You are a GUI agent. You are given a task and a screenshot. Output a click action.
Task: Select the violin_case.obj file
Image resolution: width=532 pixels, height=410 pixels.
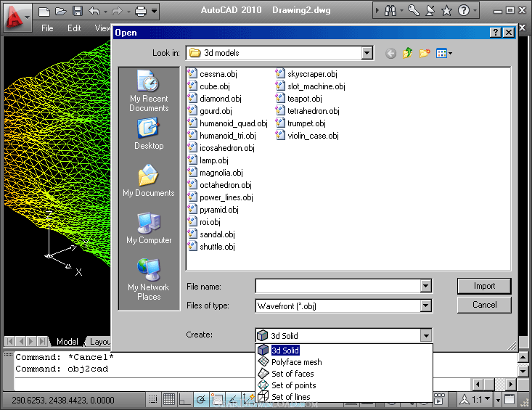click(307, 135)
